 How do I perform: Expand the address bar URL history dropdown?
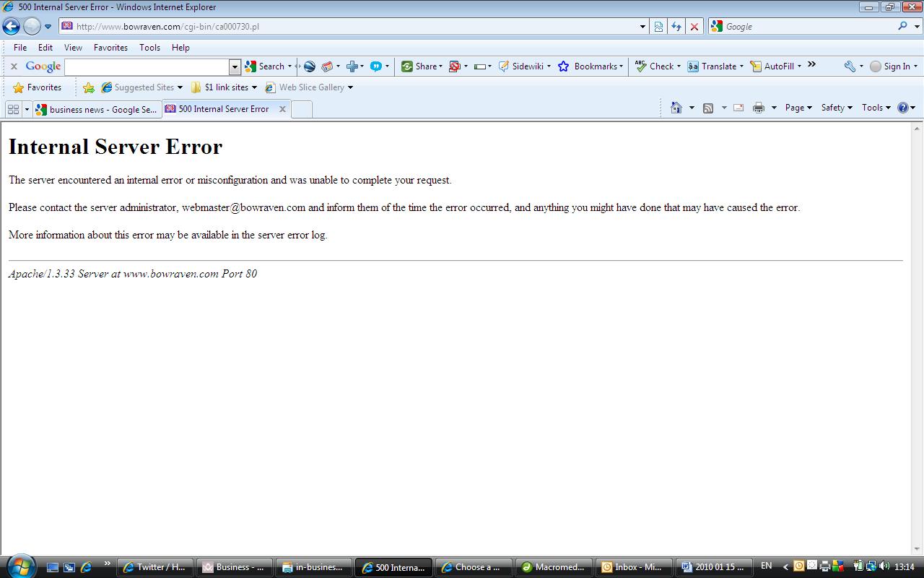[642, 27]
